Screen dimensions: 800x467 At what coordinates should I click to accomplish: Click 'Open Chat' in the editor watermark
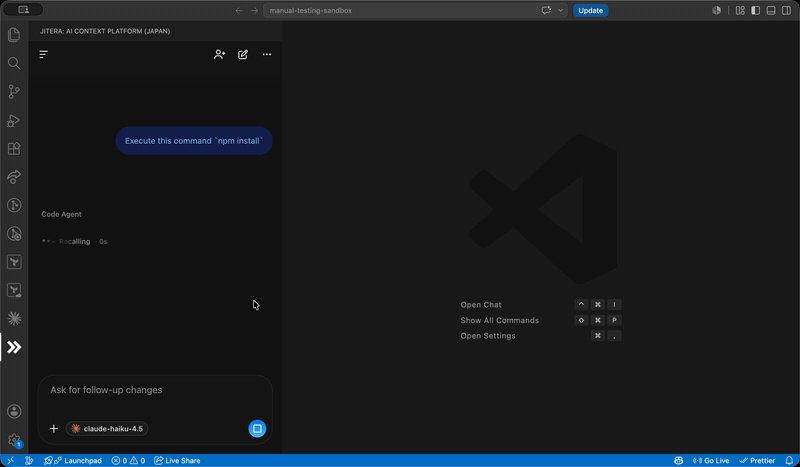point(481,305)
